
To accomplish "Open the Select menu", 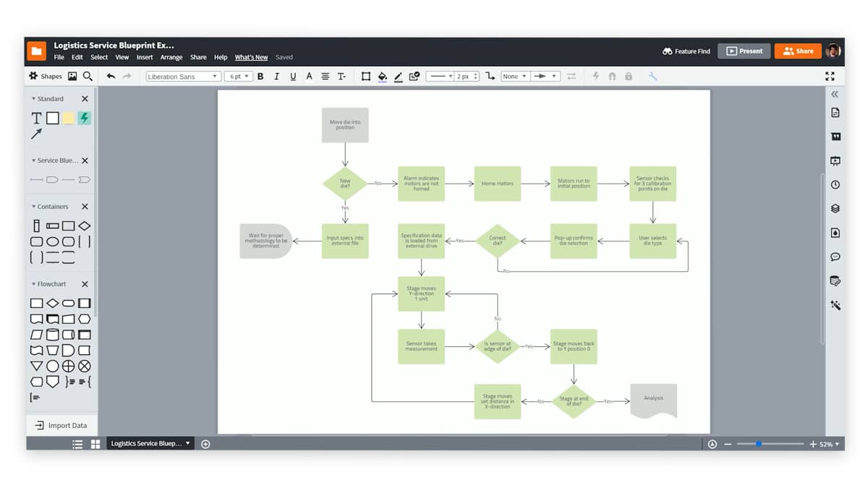I will [x=99, y=57].
